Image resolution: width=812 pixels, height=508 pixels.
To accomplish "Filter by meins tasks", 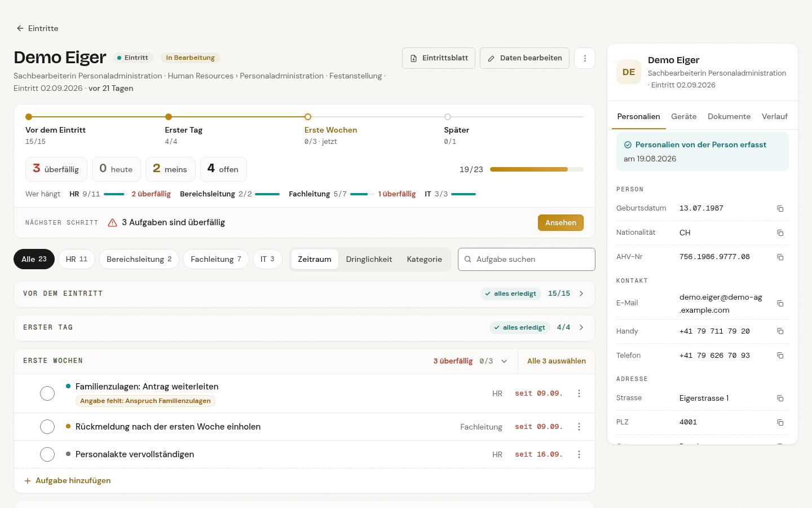I will [170, 169].
